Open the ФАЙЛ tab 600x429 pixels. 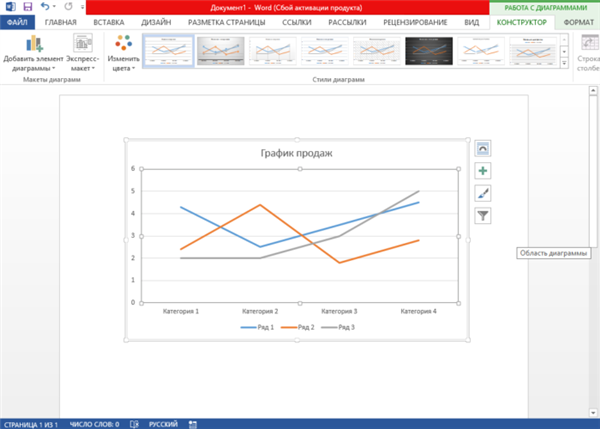pyautogui.click(x=17, y=22)
